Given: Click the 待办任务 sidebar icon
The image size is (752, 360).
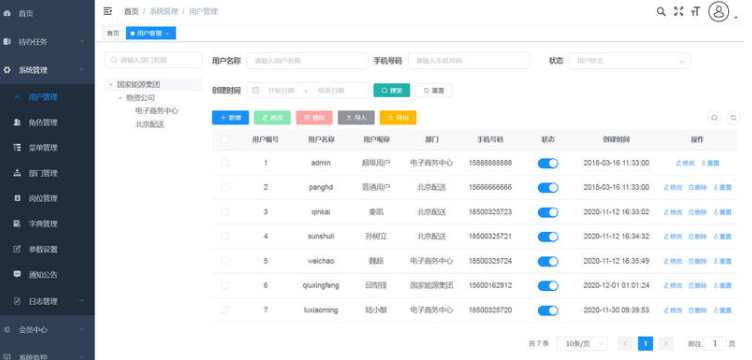Looking at the screenshot, I should (x=7, y=42).
